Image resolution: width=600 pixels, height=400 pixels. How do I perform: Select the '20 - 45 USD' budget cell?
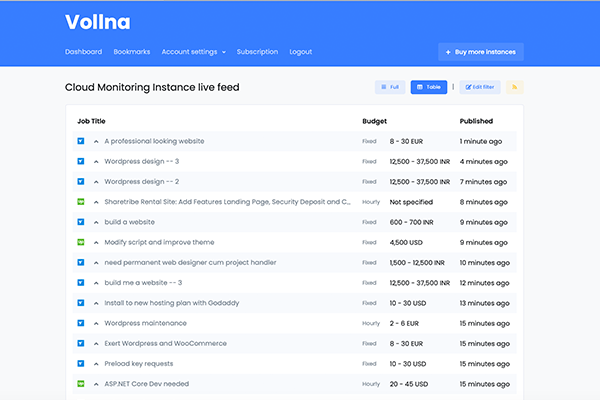409,384
